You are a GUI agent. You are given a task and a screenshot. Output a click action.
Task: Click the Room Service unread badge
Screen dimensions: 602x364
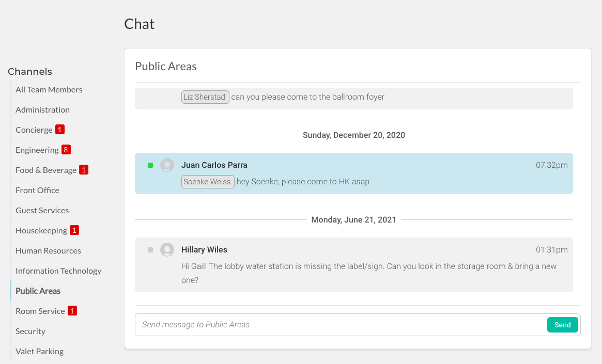pos(72,311)
